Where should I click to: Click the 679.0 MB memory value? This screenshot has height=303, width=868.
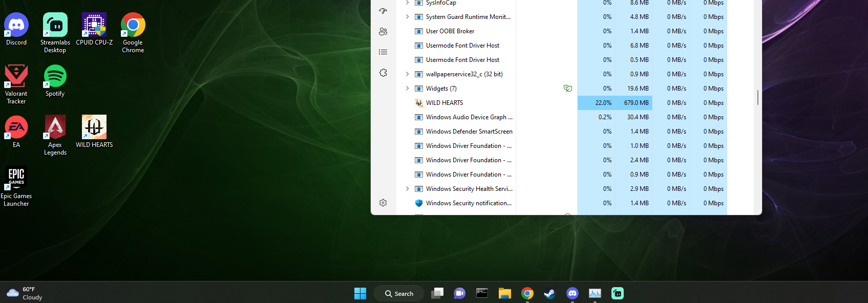tap(637, 103)
